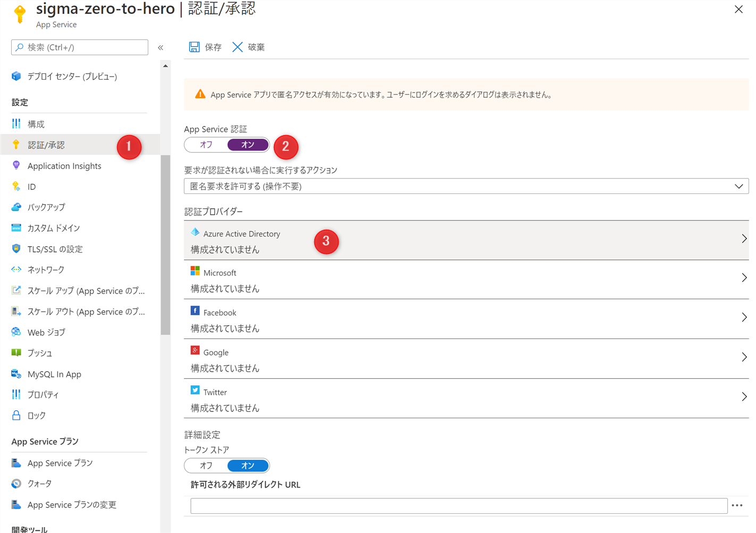Click the 構成 bars icon
The height and width of the screenshot is (533, 756).
pyautogui.click(x=16, y=124)
